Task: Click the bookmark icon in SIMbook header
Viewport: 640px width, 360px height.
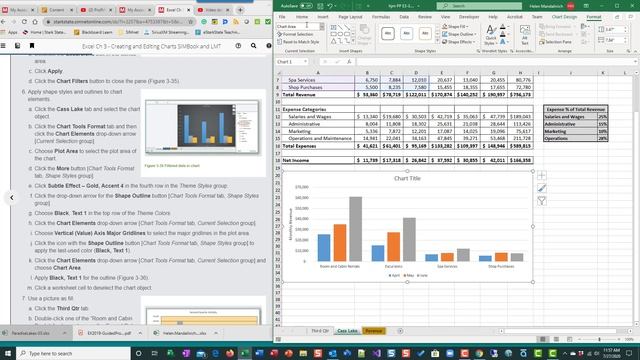Action: coord(32,46)
